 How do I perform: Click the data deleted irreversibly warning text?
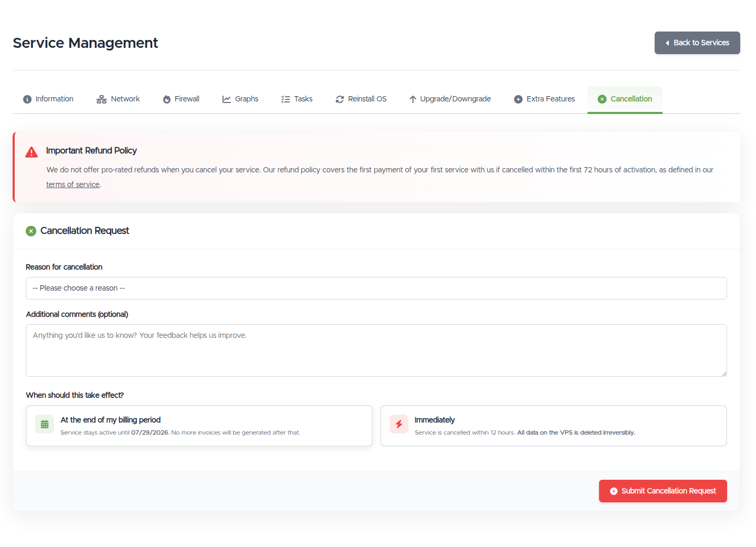(576, 433)
